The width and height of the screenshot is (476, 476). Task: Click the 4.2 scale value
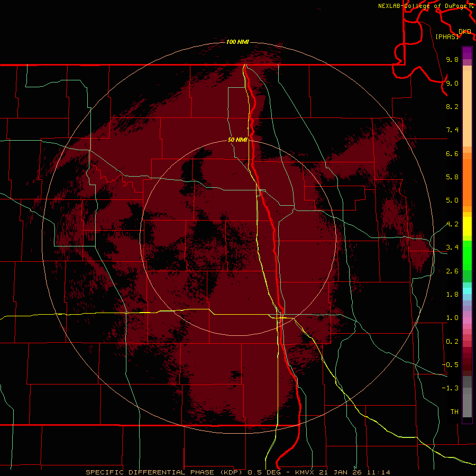tap(452, 224)
